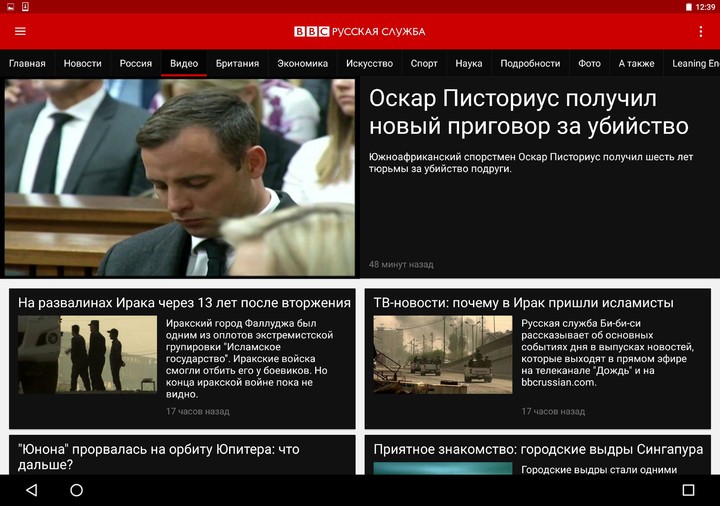Viewport: 720px width, 506px height.
Task: Tap the image notification icon in status bar
Action: (11, 6)
